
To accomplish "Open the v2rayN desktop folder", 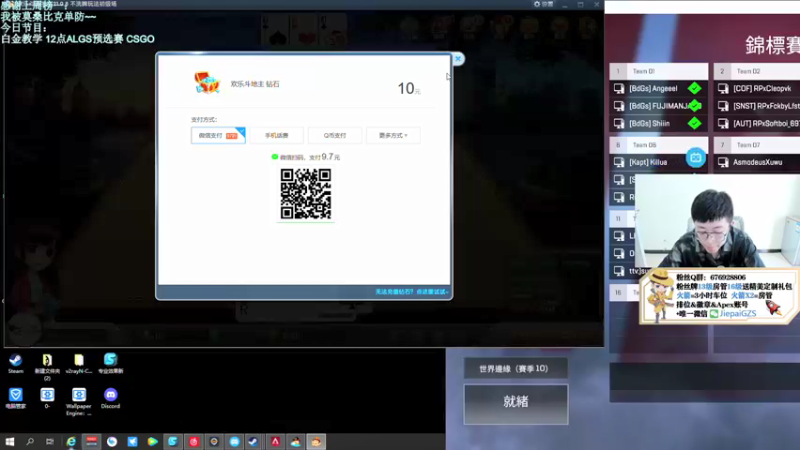I will (79, 363).
